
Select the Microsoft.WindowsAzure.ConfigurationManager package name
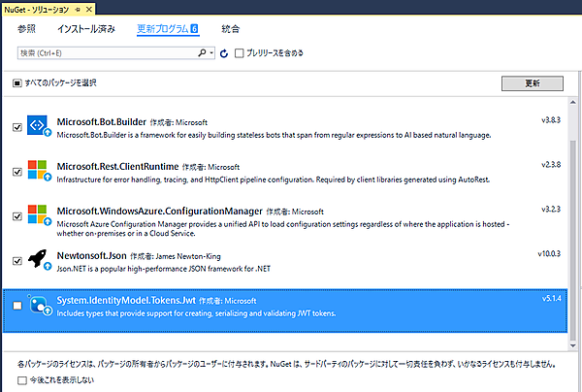coord(160,212)
